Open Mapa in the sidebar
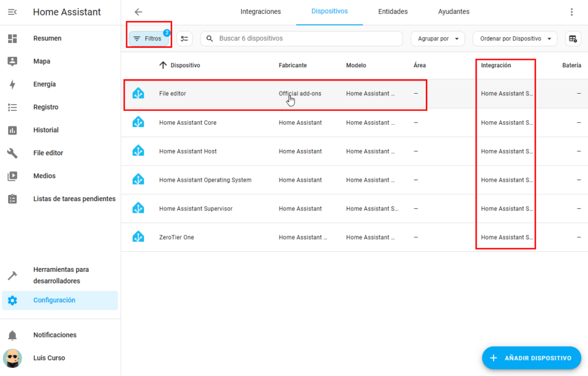 [x=41, y=61]
